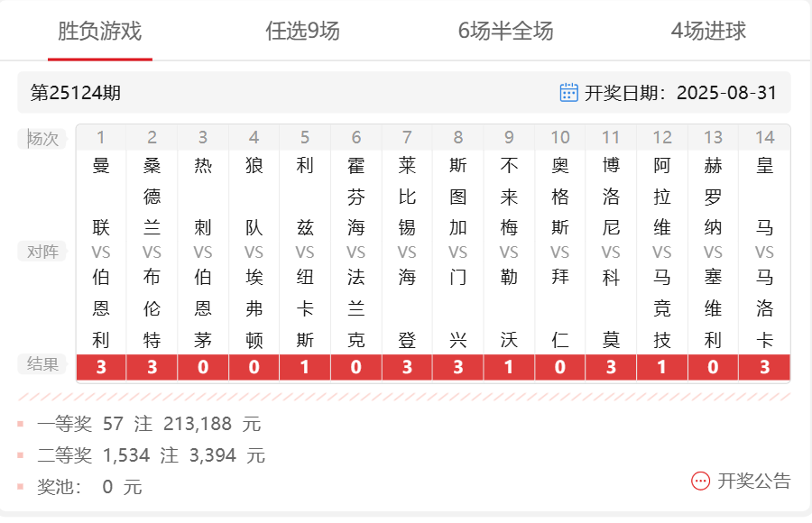Select match number 3 header

[202, 137]
